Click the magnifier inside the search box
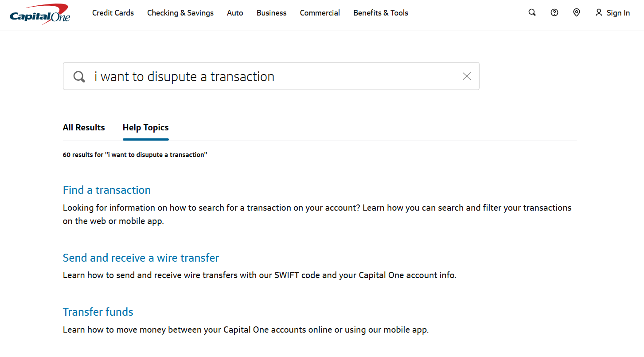Viewport: 644px width, 357px height. pos(79,77)
